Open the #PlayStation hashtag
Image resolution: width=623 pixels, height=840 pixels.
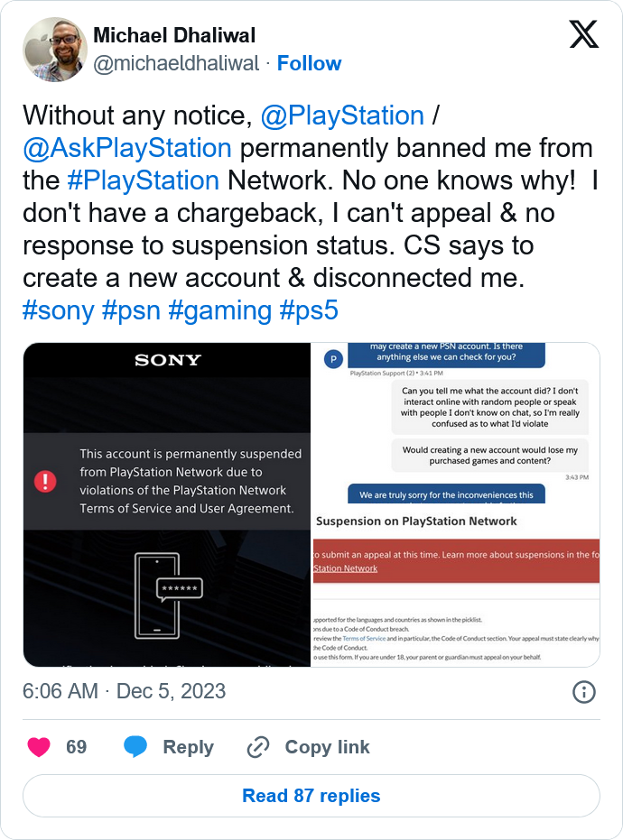point(144,180)
